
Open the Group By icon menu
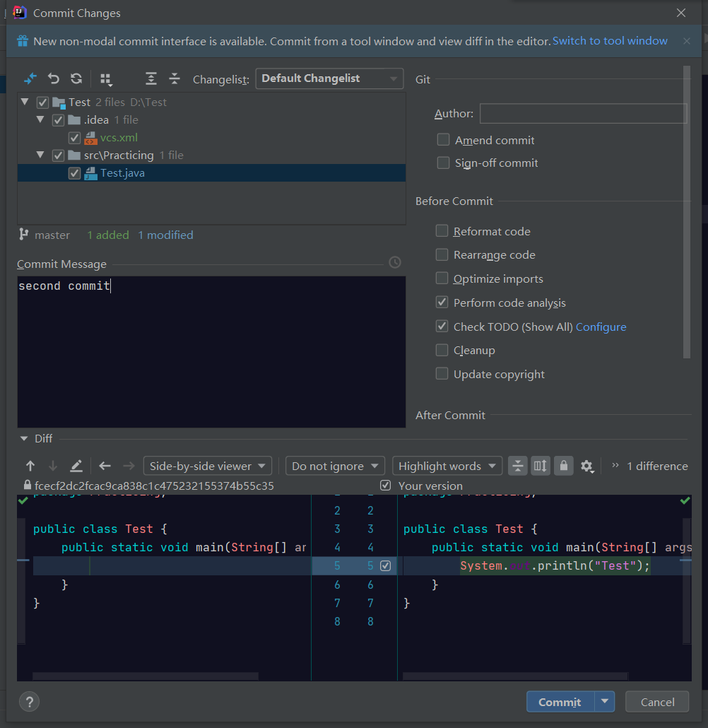pyautogui.click(x=106, y=79)
